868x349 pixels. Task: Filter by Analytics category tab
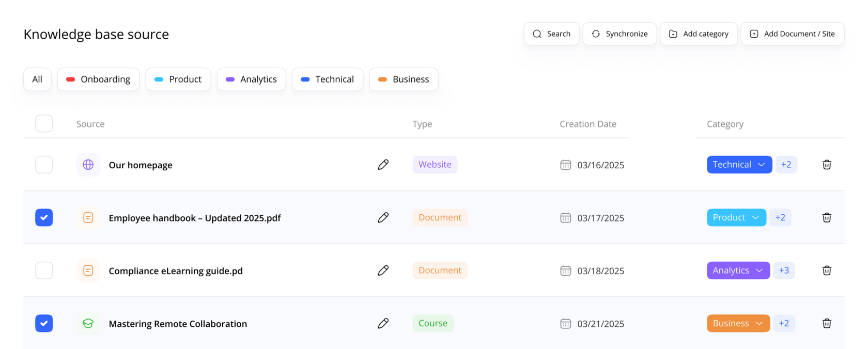pos(251,79)
